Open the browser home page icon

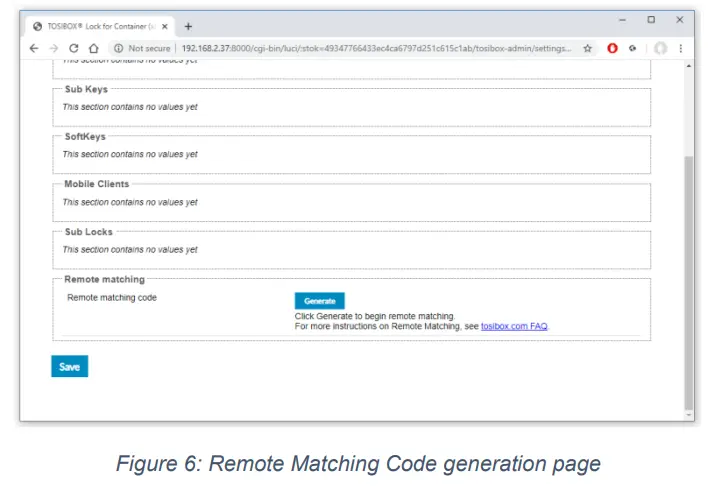pyautogui.click(x=94, y=48)
